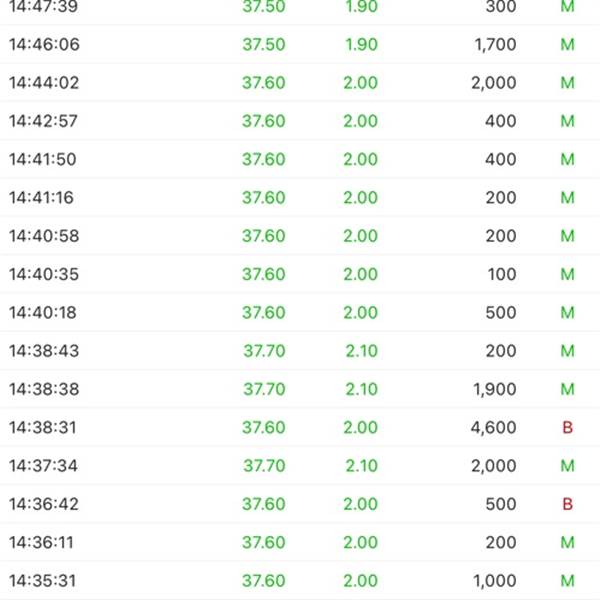This screenshot has height=600, width=600.
Task: Select the 14:38:38 trade of 1,900 shares
Action: [x=300, y=389]
